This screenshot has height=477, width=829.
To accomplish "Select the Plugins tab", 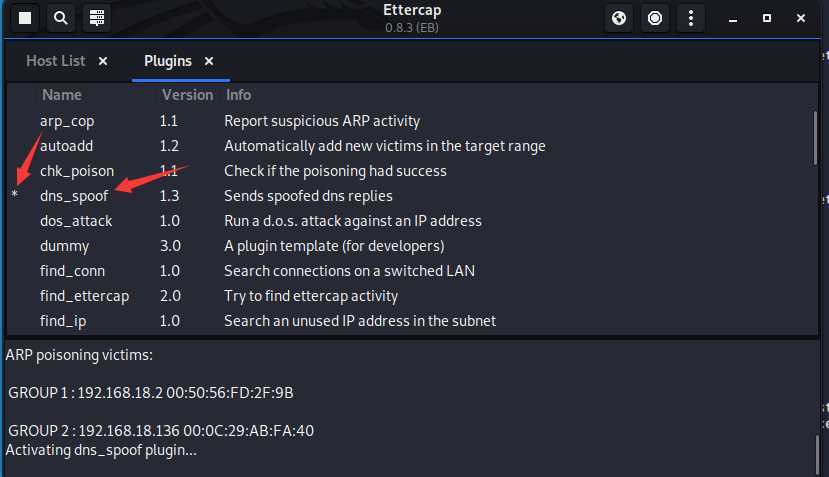I will [x=168, y=61].
